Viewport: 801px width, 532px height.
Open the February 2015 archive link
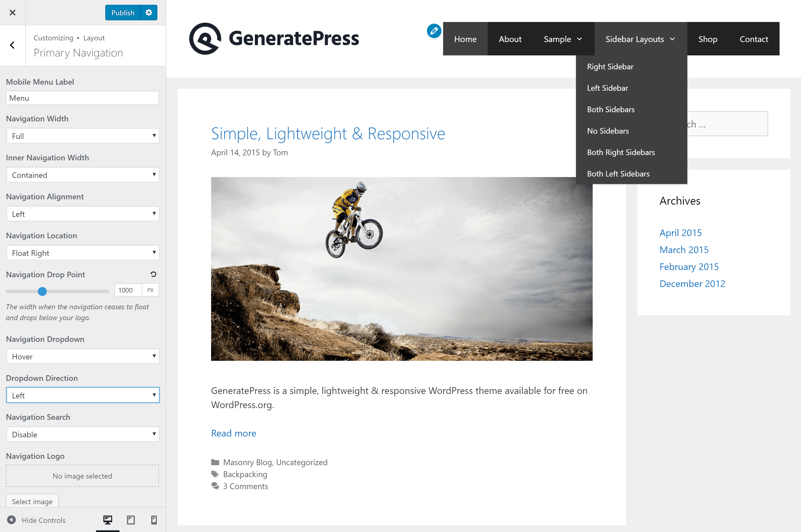[689, 267]
